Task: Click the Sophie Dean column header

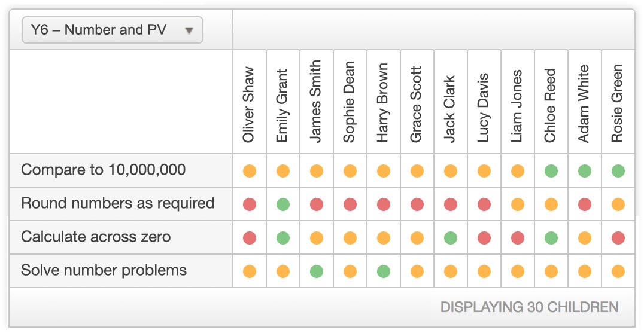Action: 349,102
